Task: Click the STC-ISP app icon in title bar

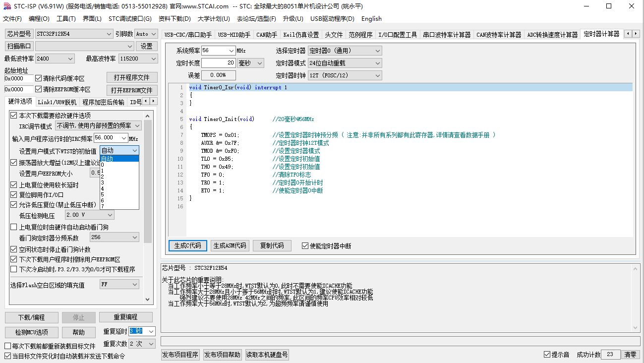Action: [x=7, y=6]
